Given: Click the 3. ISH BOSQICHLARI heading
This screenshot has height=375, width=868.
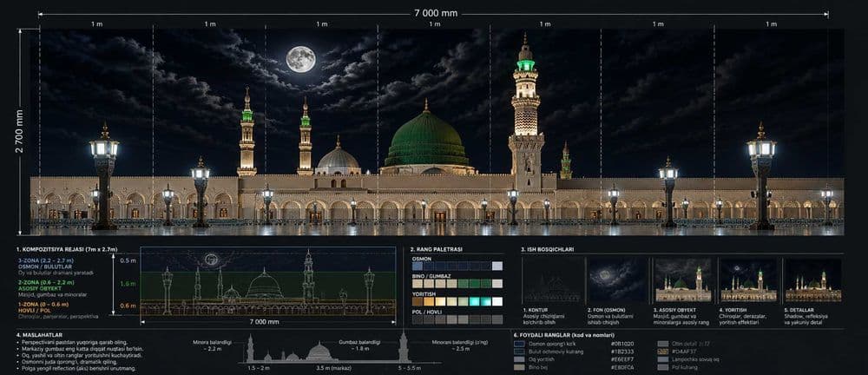Looking at the screenshot, I should click(x=548, y=250).
